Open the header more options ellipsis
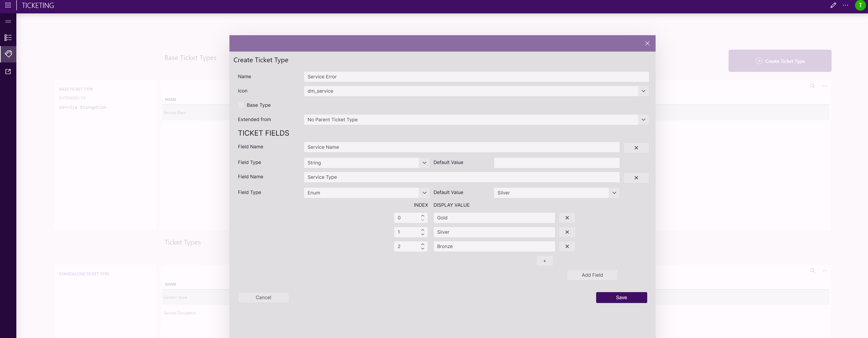The width and height of the screenshot is (868, 338). [846, 5]
